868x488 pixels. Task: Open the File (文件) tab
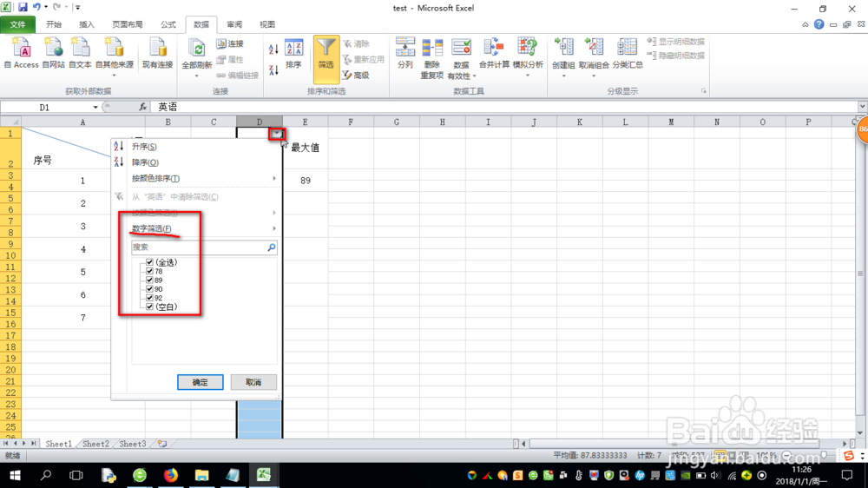[17, 24]
